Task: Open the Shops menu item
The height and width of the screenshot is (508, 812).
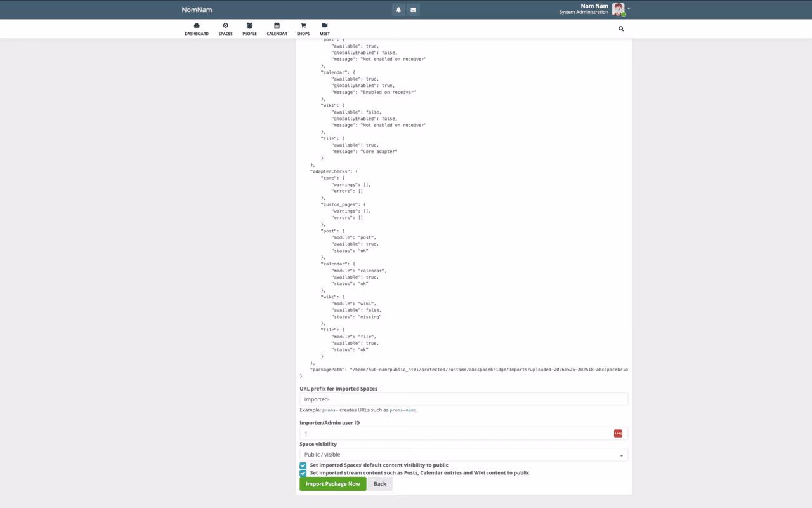Action: (x=303, y=29)
